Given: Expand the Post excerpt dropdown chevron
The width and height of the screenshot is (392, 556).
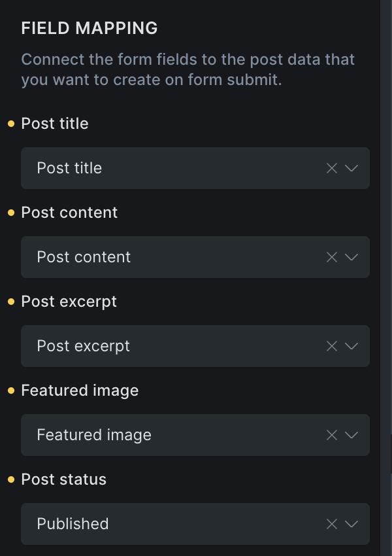Looking at the screenshot, I should [x=351, y=346].
